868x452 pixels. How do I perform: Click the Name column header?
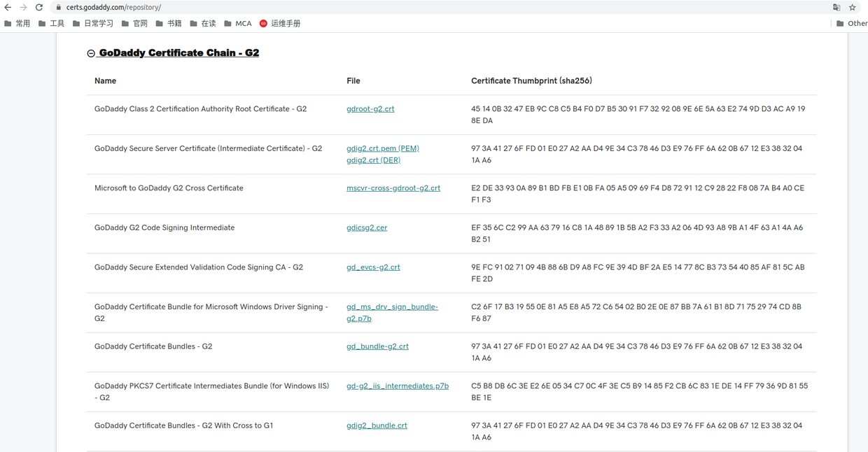[105, 81]
